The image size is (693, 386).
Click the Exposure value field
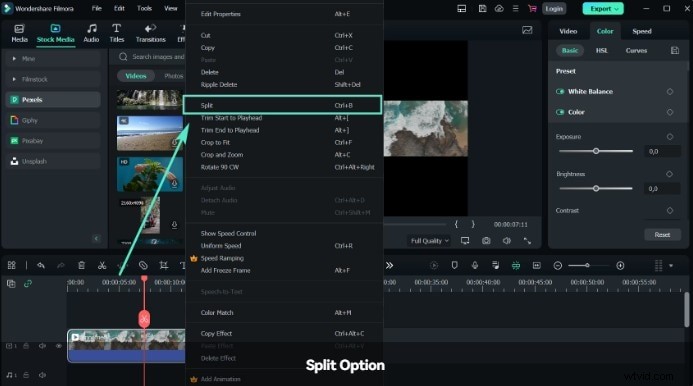coord(662,152)
